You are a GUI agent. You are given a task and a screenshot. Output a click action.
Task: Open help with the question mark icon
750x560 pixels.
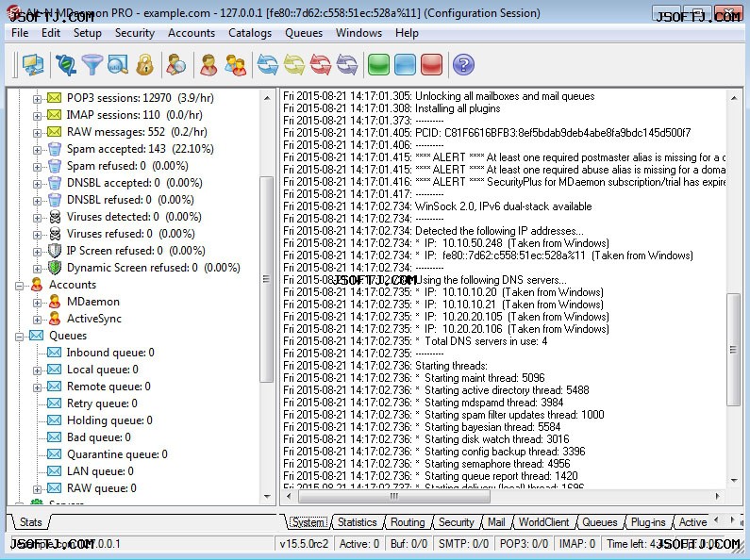pyautogui.click(x=463, y=65)
